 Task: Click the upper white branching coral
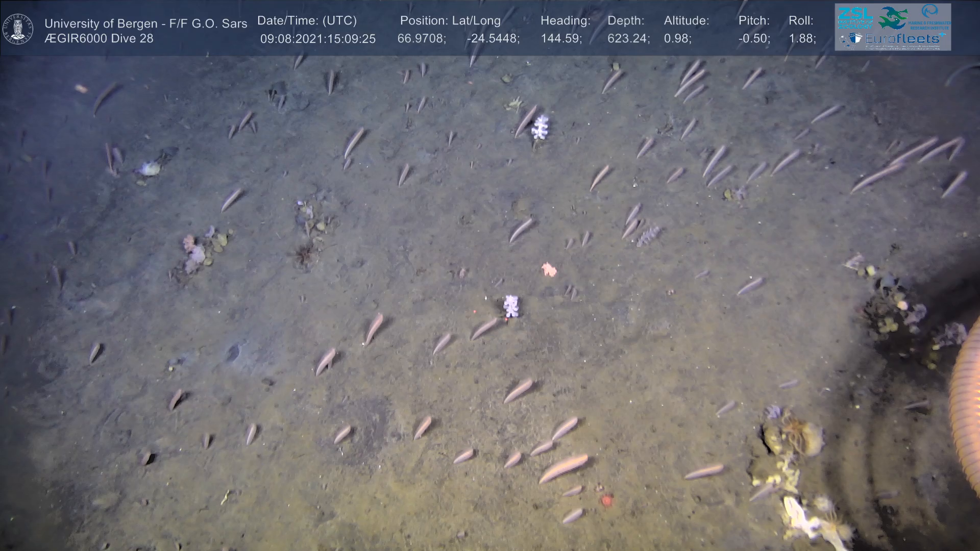click(540, 127)
